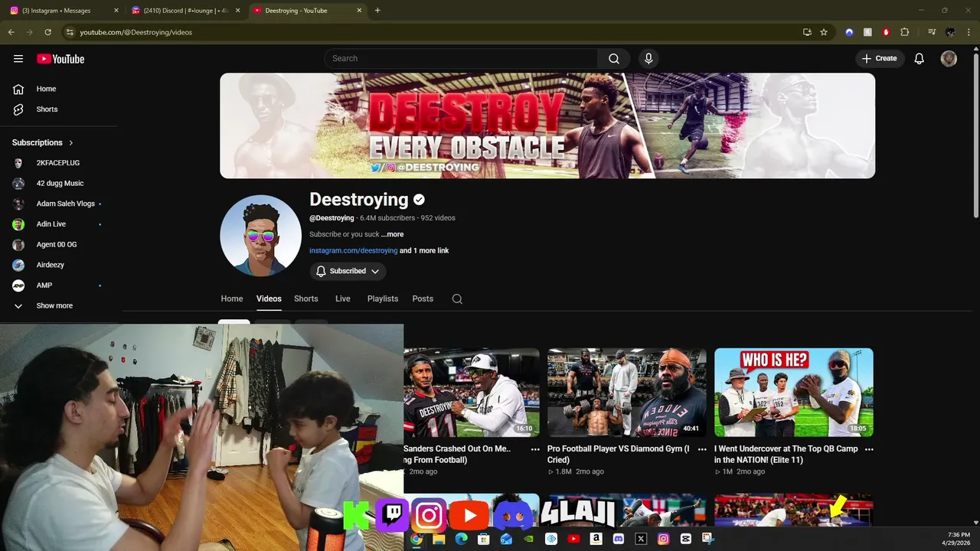
Task: Reload the page with the refresh icon
Action: pyautogui.click(x=47, y=32)
